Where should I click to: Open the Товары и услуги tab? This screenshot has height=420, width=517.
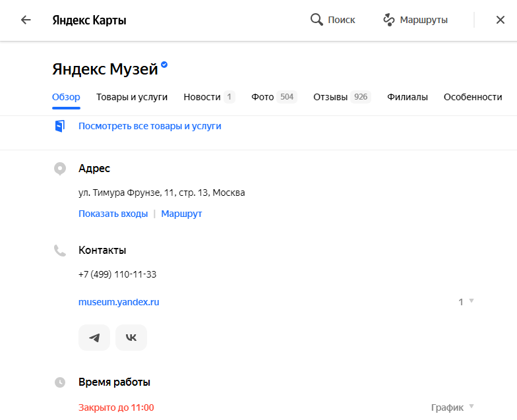(x=132, y=97)
